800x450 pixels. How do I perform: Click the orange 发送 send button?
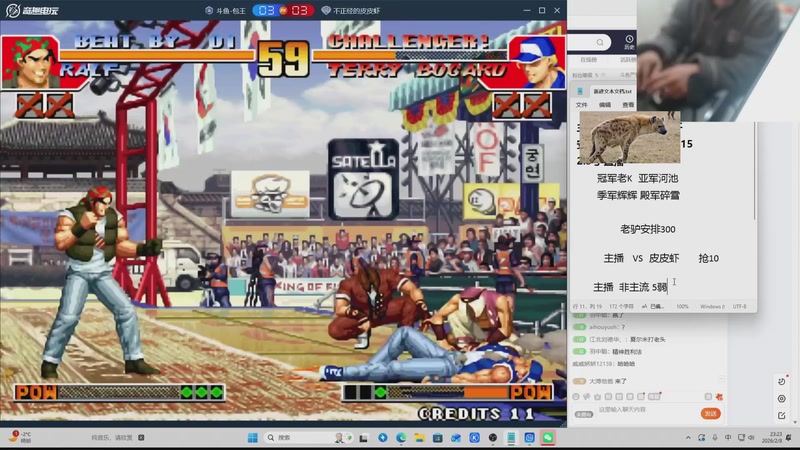(x=710, y=413)
